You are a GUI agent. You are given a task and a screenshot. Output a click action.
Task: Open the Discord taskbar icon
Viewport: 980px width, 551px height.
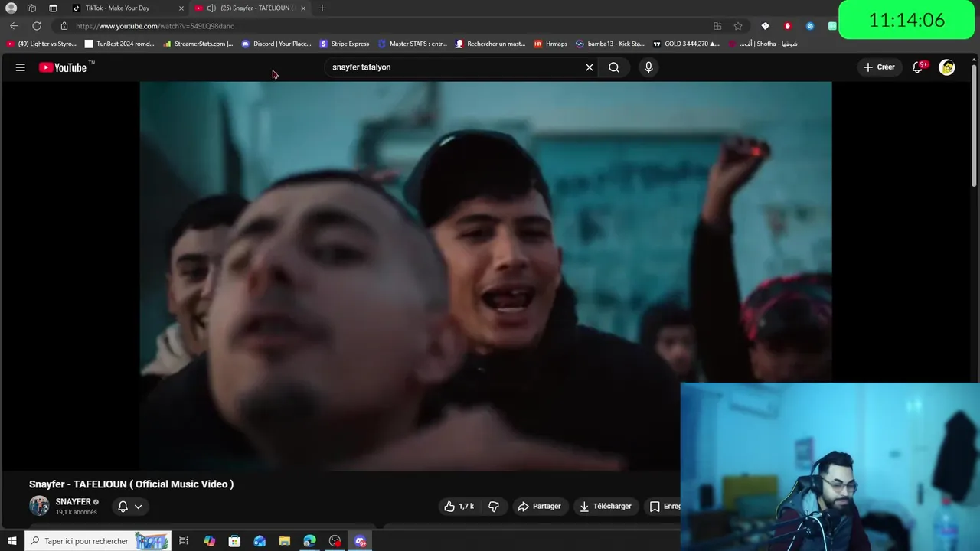click(361, 541)
